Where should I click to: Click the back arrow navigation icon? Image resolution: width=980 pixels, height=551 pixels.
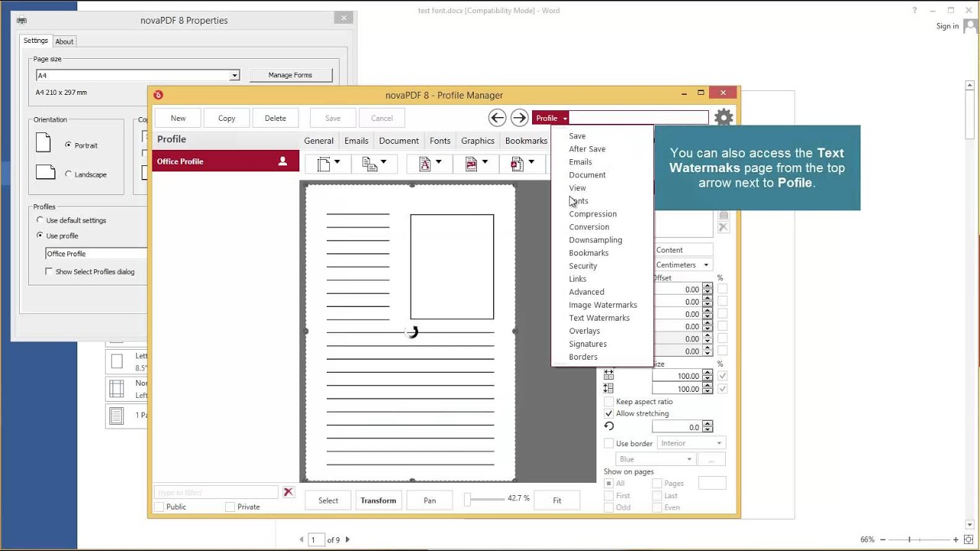497,118
